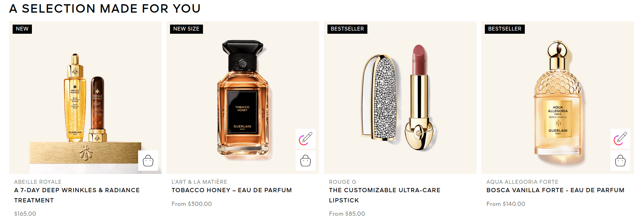Add Tobacco Honey perfume to bag
Image resolution: width=644 pixels, height=221 pixels.
coord(305,161)
